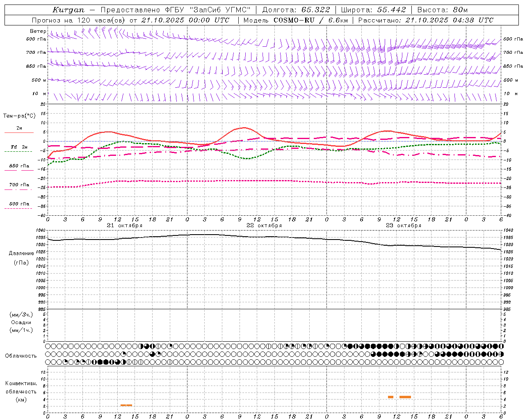525x420 pixels.
Task: Click the "500 гПа" temperature legend label
Action: (19, 204)
